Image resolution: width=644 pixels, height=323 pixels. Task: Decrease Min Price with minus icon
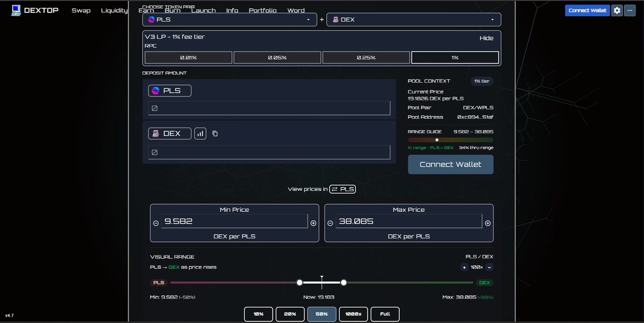click(x=156, y=223)
